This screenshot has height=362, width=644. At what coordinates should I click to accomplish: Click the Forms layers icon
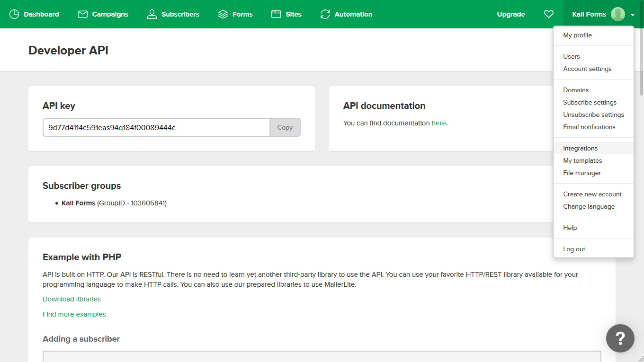223,14
